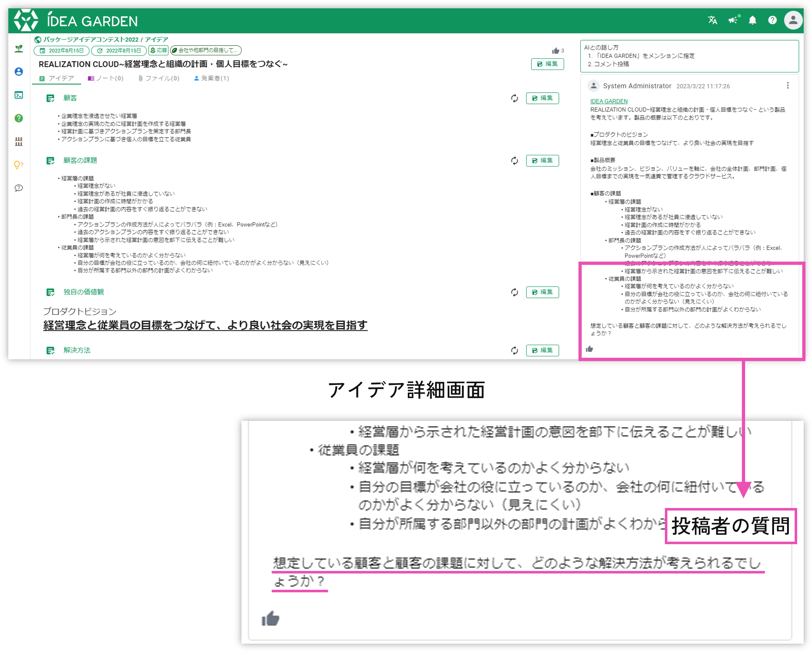
Task: Click the translate language icon
Action: click(712, 20)
